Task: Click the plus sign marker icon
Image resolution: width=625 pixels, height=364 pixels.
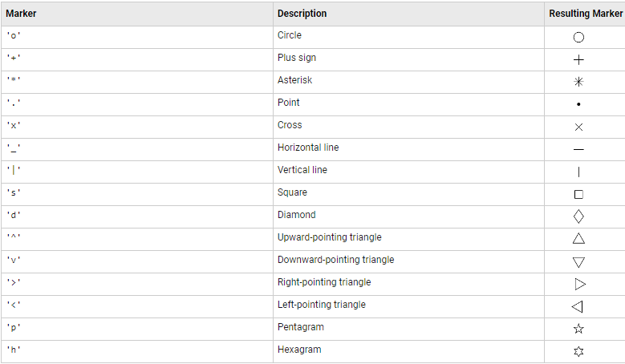Action: 578,59
